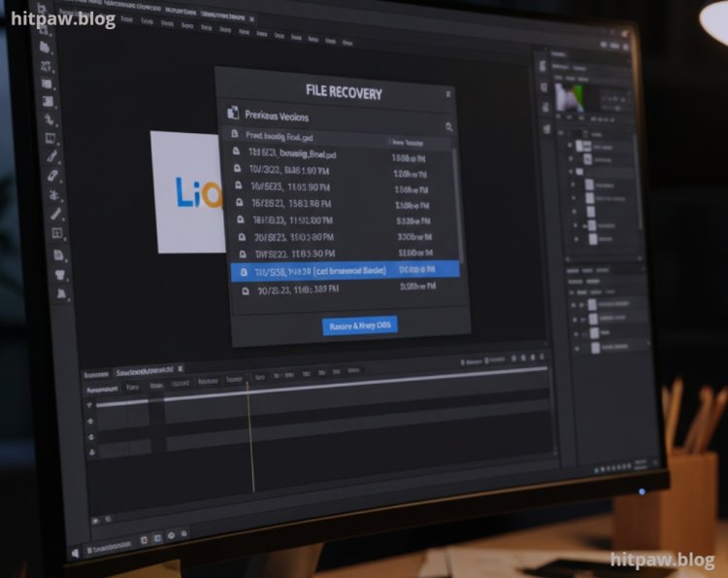Click the blue Restore button
The height and width of the screenshot is (578, 728).
click(359, 326)
